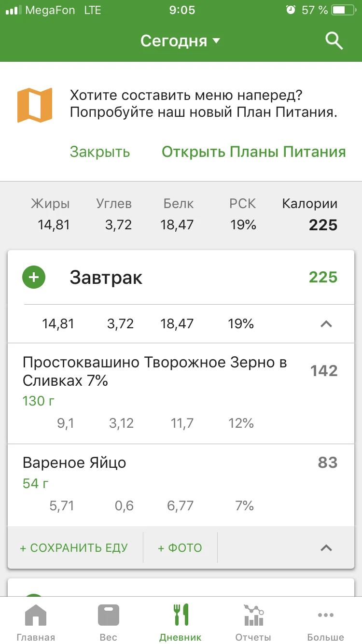This screenshot has height=644, width=362.
Task: Add food to Завтрак with plus icon
Action: coord(34,278)
